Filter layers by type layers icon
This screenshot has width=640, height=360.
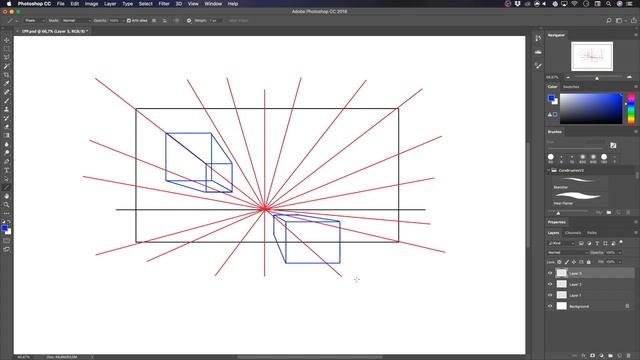(x=597, y=243)
